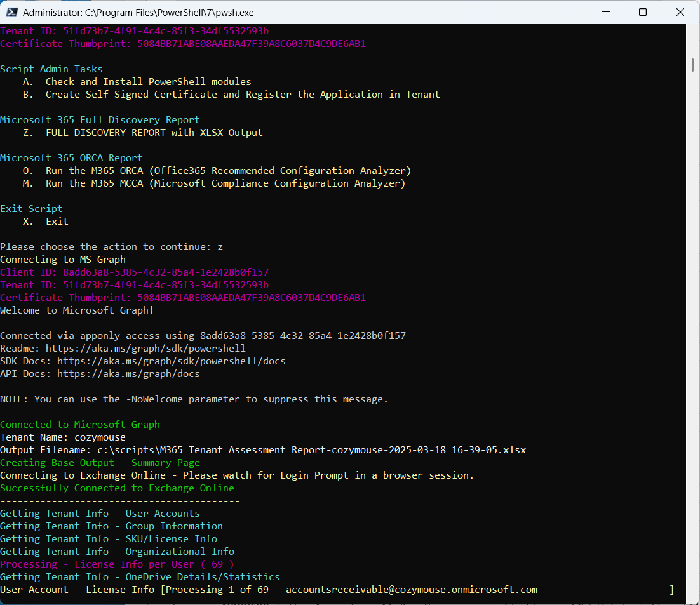Click the accountsreceivable@cozymouse.onmicrosoft.com progress line

click(411, 590)
